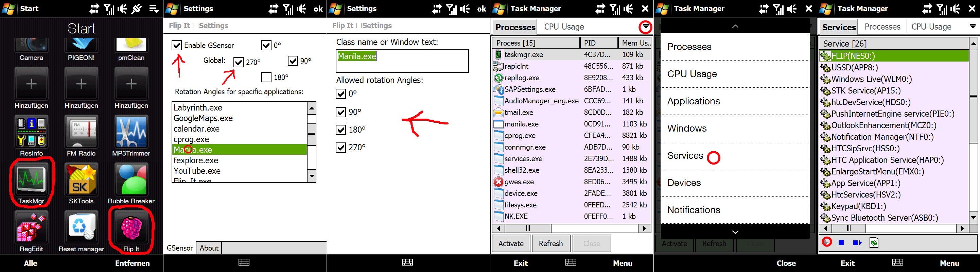Choose Applications from the view list

click(x=735, y=101)
